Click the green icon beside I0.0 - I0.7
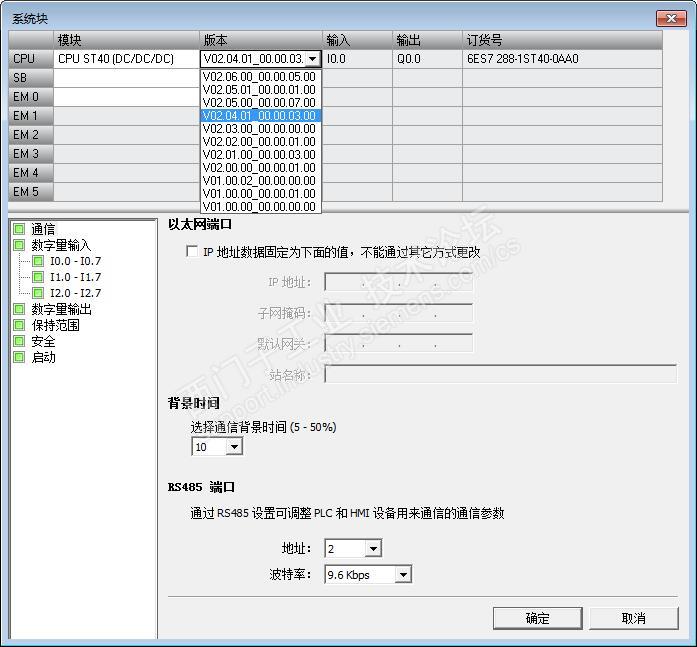This screenshot has height=647, width=697. tap(38, 261)
